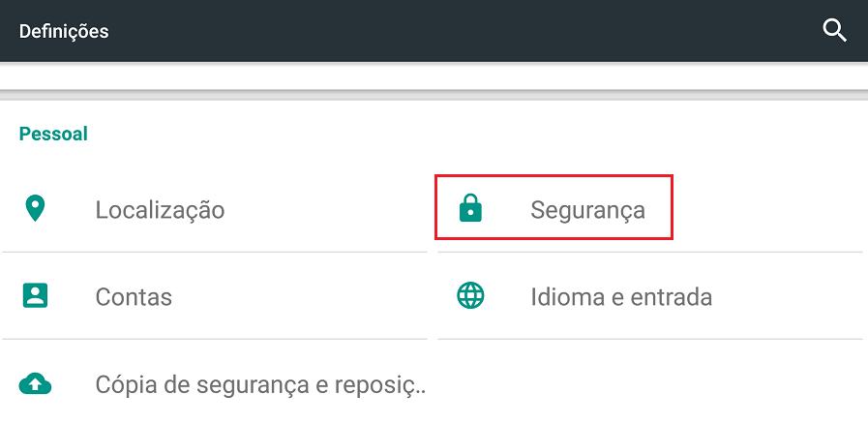Click the Localização map pin icon
The width and height of the screenshot is (868, 424).
36,208
